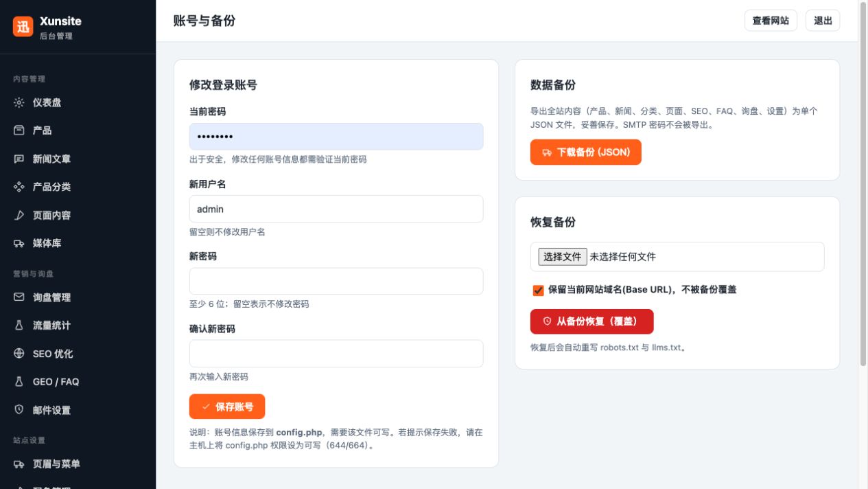Image resolution: width=868 pixels, height=489 pixels.
Task: Click the 产品分类 sidebar icon
Action: [x=19, y=187]
